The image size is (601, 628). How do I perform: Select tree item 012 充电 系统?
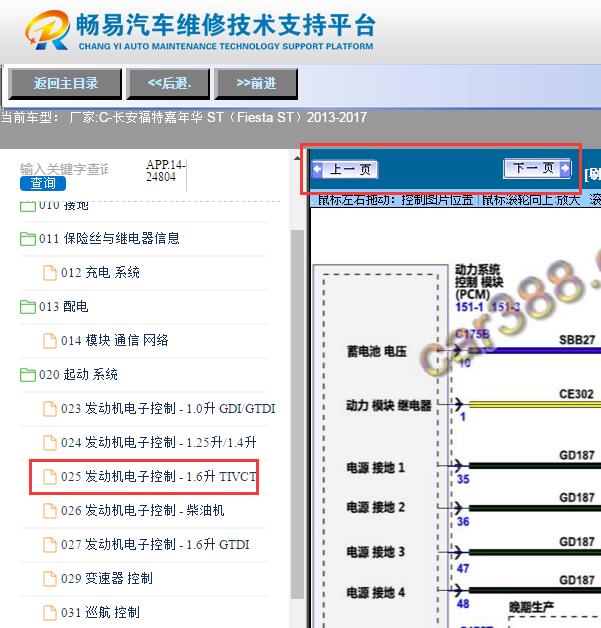[x=100, y=273]
